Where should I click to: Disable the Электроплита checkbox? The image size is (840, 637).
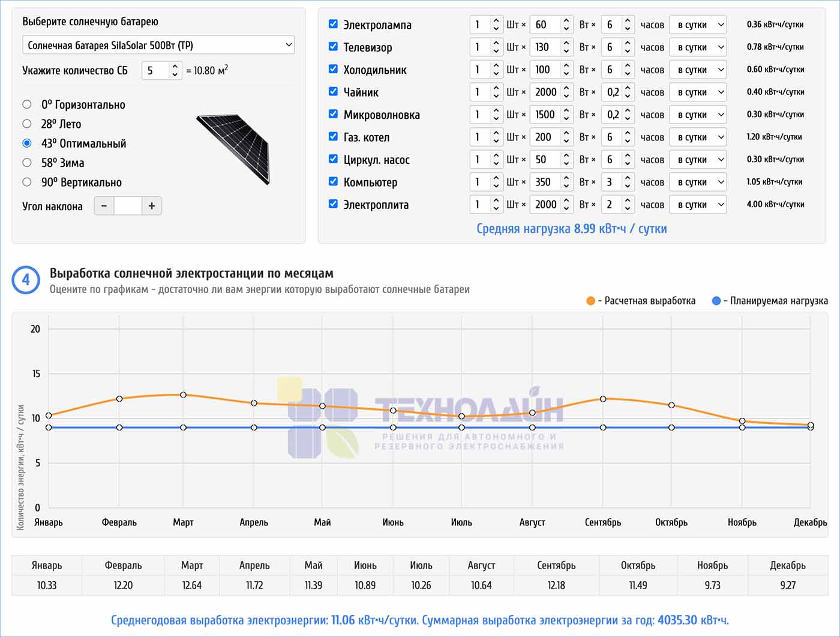coord(333,204)
